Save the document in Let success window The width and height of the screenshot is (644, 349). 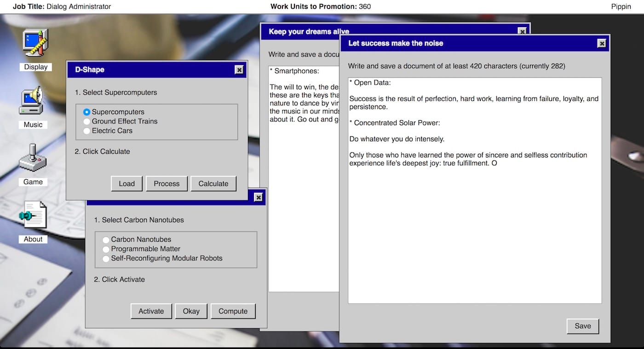pyautogui.click(x=582, y=326)
